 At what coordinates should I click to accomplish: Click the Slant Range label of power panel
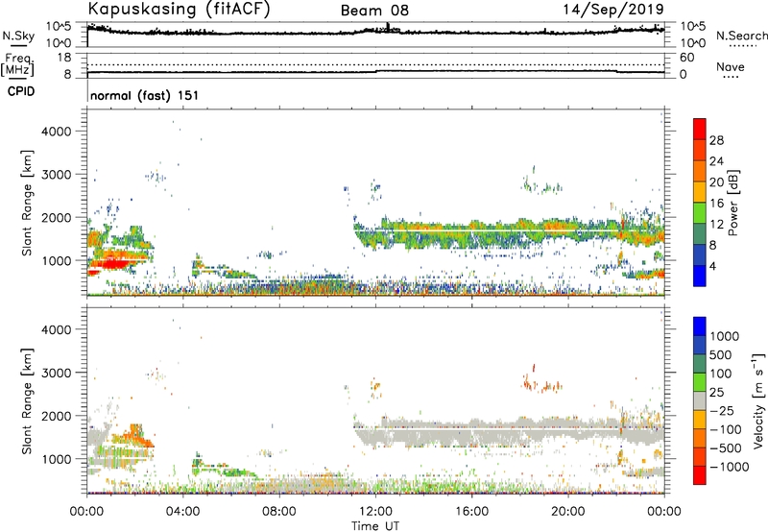click(x=27, y=203)
